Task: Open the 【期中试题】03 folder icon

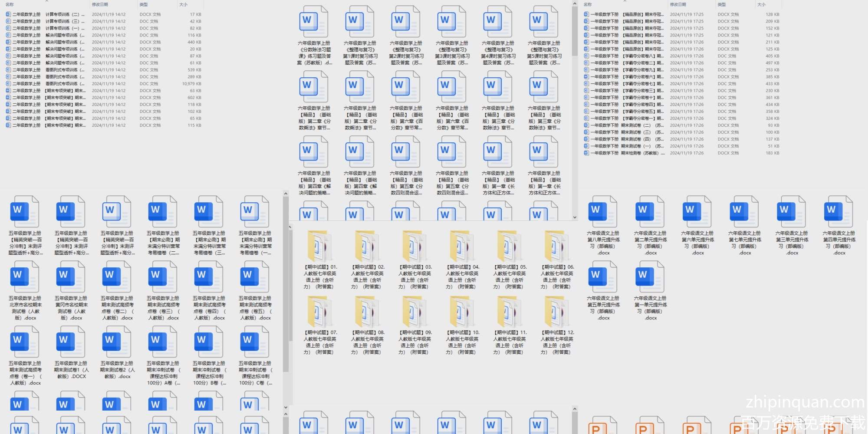Action: [x=415, y=246]
